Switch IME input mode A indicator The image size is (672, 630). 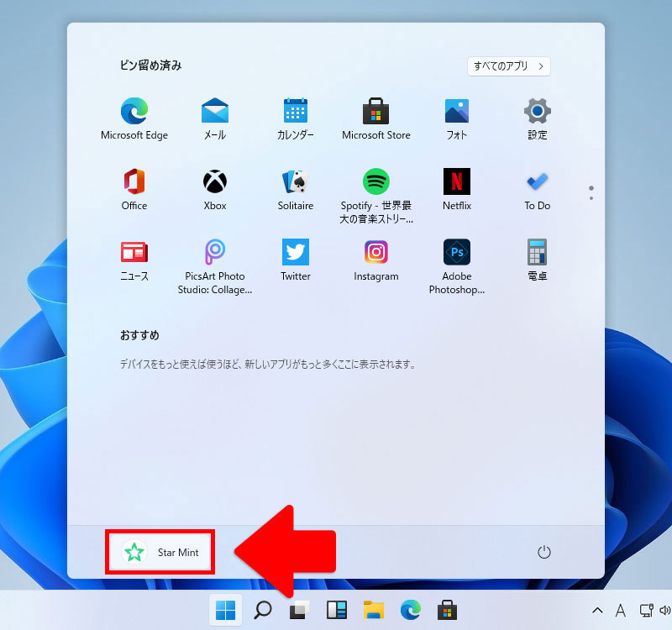pyautogui.click(x=620, y=611)
